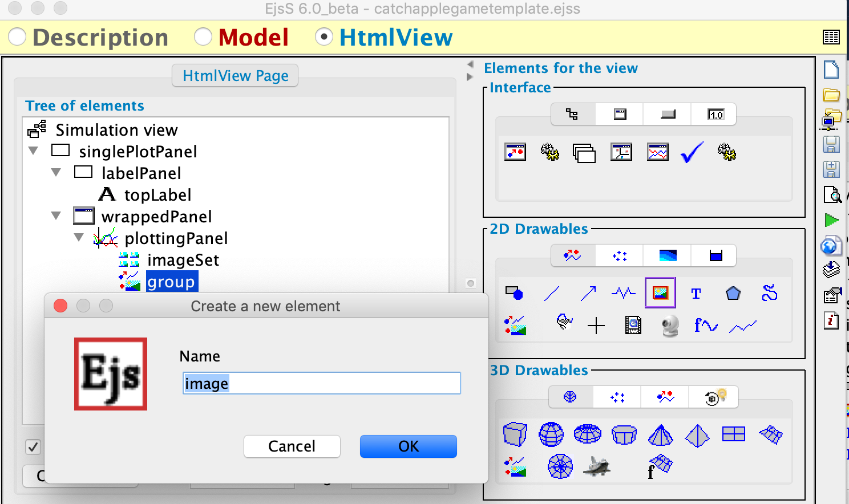Add the 3D-axes panel interface element
The width and height of the screenshot is (849, 504).
(621, 152)
